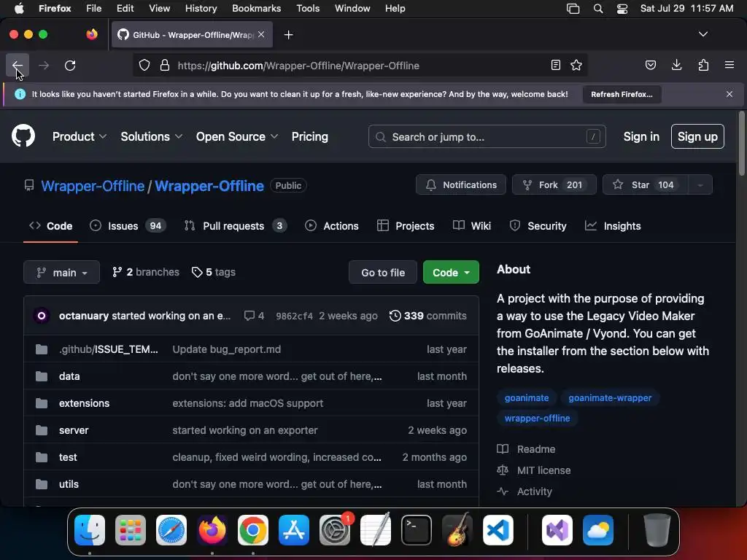Switch to the Issues tab
The image size is (747, 560).
click(x=128, y=226)
